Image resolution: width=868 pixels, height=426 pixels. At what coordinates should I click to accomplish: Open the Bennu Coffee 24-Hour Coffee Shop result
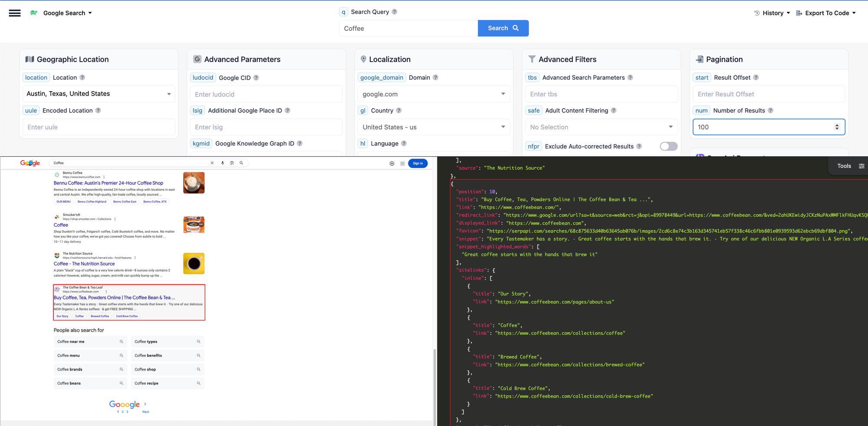[108, 183]
